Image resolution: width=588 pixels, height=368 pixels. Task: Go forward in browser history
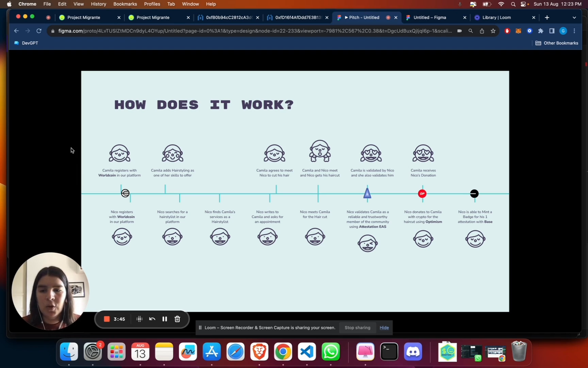(x=28, y=31)
